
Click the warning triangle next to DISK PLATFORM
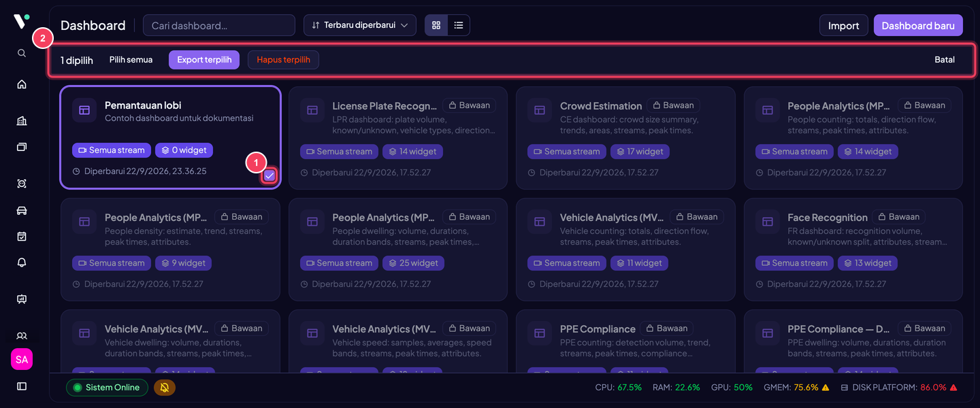tap(953, 388)
